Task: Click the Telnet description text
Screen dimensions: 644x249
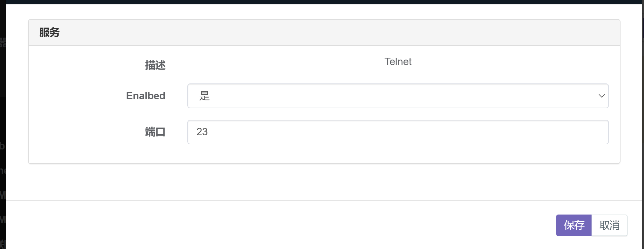Action: 398,62
